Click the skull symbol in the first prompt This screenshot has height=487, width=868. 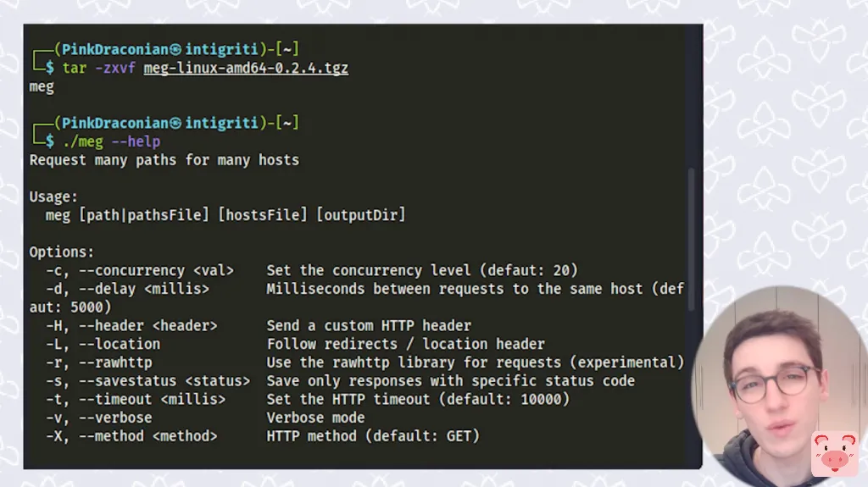pyautogui.click(x=175, y=50)
